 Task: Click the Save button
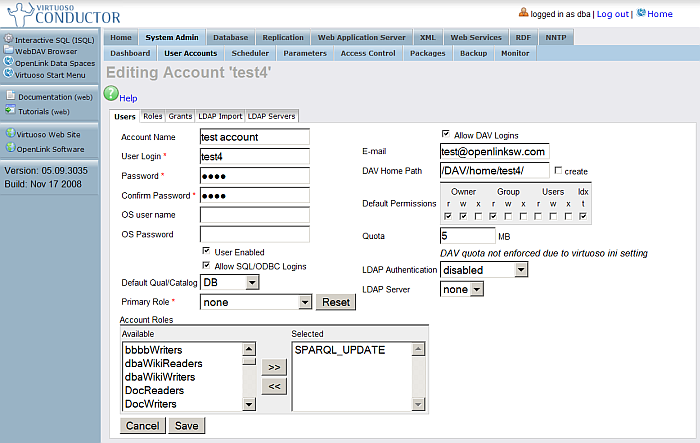(x=187, y=426)
